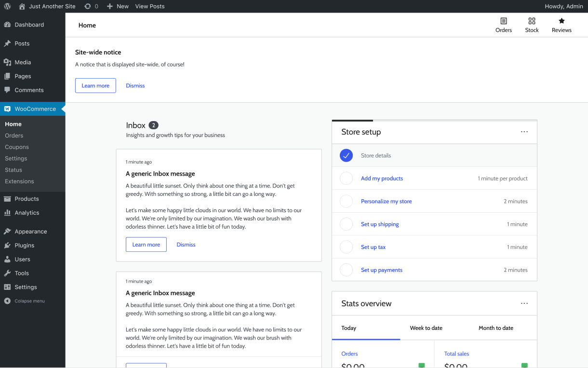The height and width of the screenshot is (368, 588).
Task: Click the Inbox unread count badge
Action: click(153, 125)
